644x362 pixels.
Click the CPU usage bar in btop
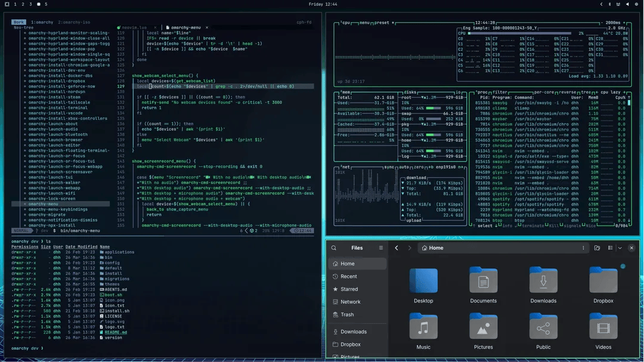[519, 33]
